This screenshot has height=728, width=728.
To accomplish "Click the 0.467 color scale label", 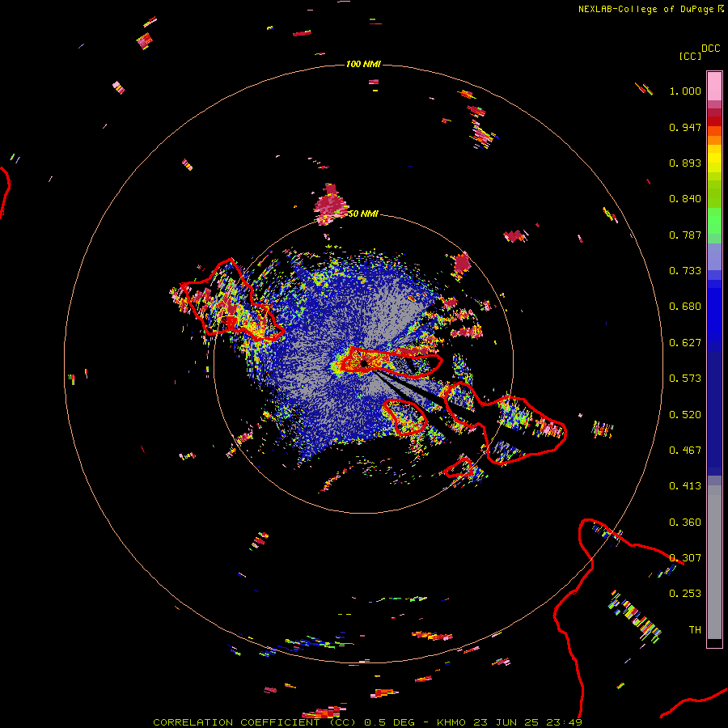I will 685,451.
